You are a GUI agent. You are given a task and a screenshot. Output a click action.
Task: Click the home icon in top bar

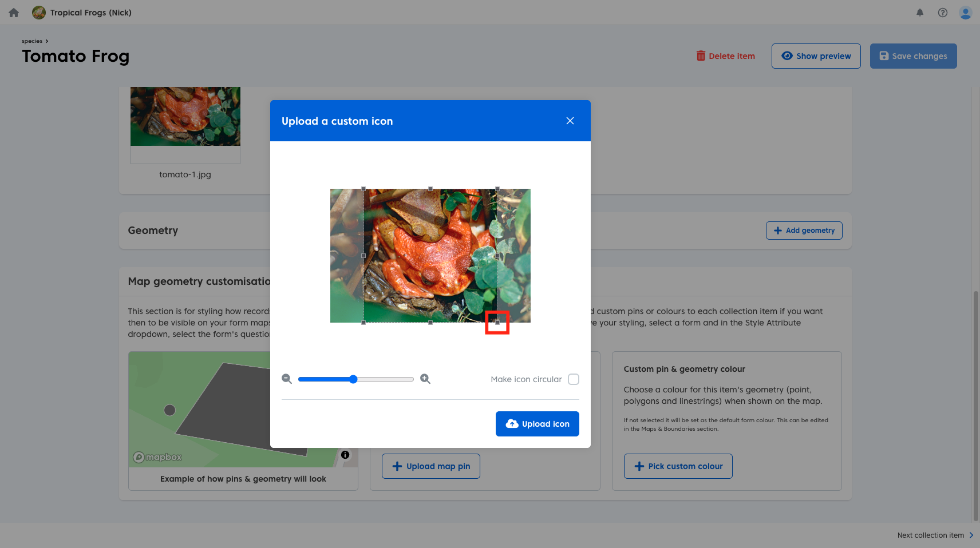click(x=14, y=13)
